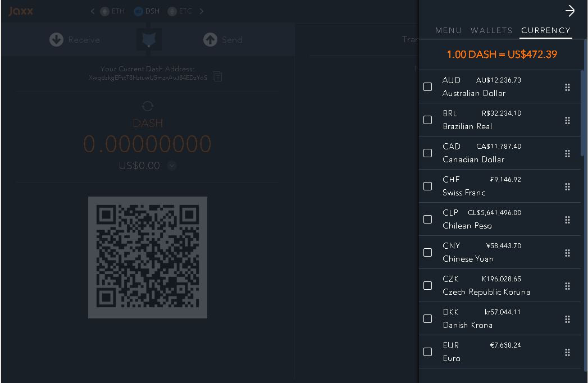Click the Send label

(x=232, y=40)
